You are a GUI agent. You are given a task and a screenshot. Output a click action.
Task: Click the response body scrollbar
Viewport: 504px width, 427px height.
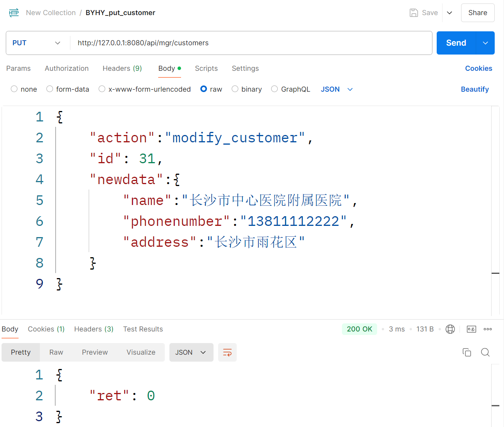pos(495,395)
